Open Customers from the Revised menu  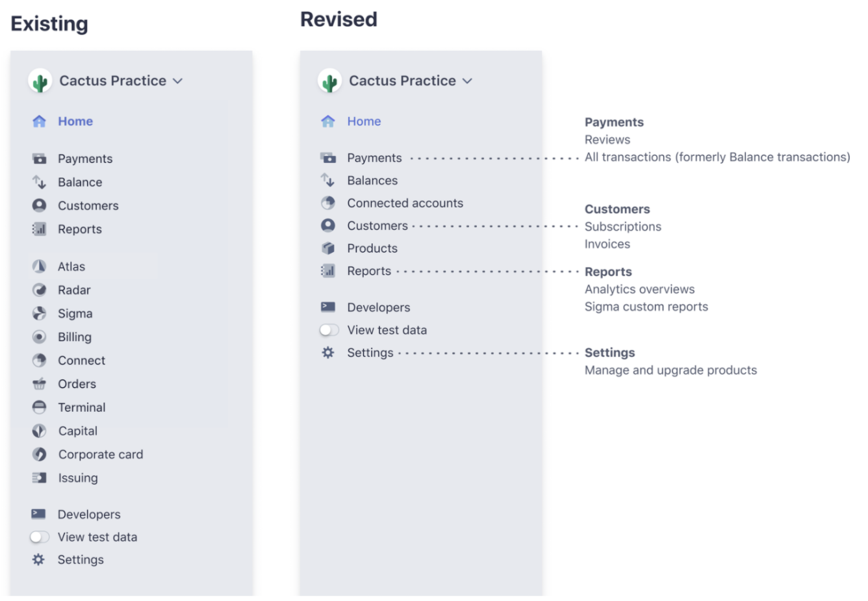tap(376, 225)
